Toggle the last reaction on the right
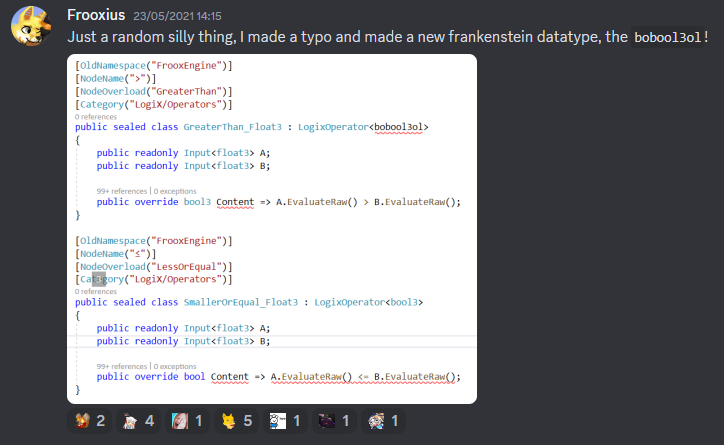Image resolution: width=724 pixels, height=445 pixels. (383, 422)
